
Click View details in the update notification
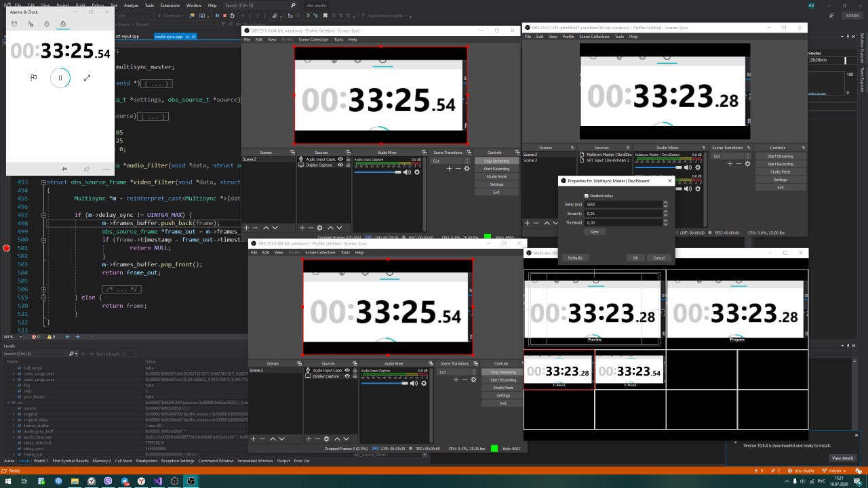click(x=842, y=458)
